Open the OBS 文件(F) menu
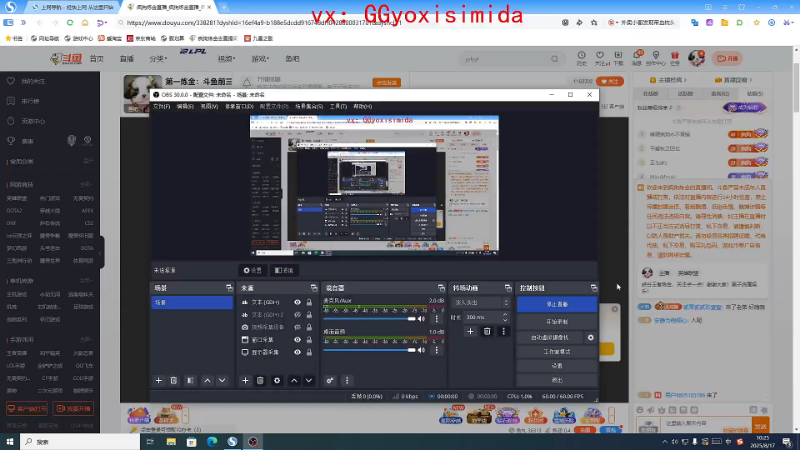This screenshot has height=450, width=800. pyautogui.click(x=161, y=107)
